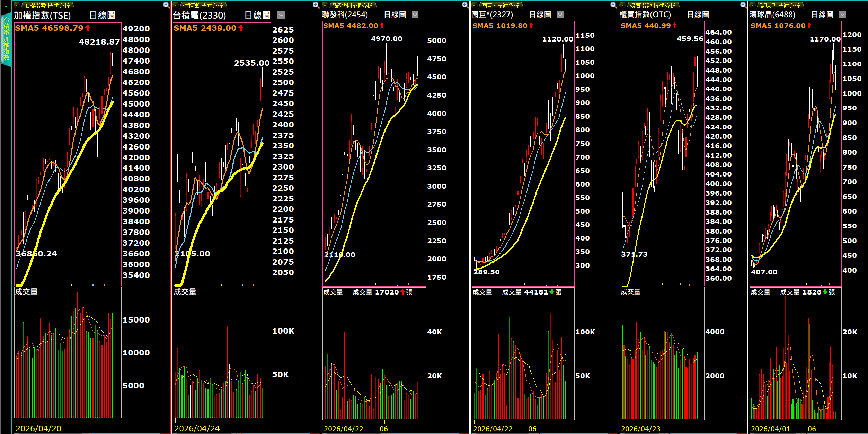This screenshot has height=434, width=868.
Task: Click the 成交量 label in 櫃買指數 volume pane
Action: 630,292
